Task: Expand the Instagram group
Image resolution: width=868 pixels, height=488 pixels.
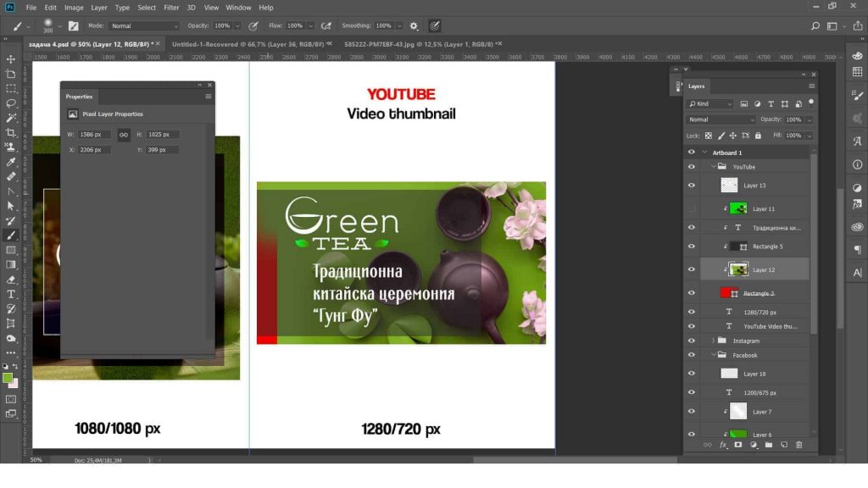Action: click(713, 341)
